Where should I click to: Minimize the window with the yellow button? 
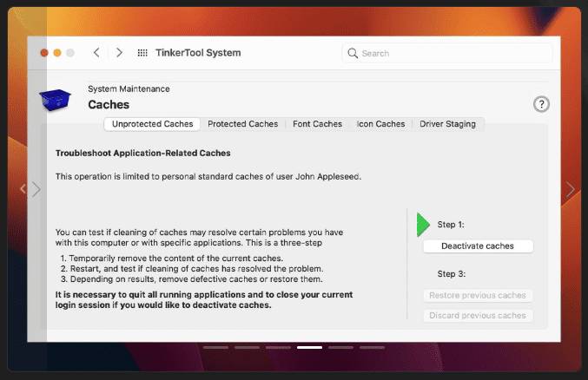(x=57, y=53)
